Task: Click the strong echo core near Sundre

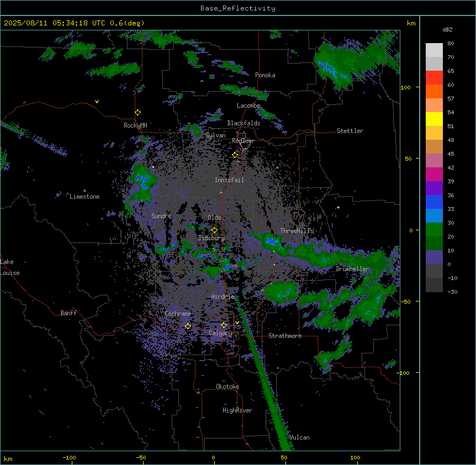Action: click(142, 180)
